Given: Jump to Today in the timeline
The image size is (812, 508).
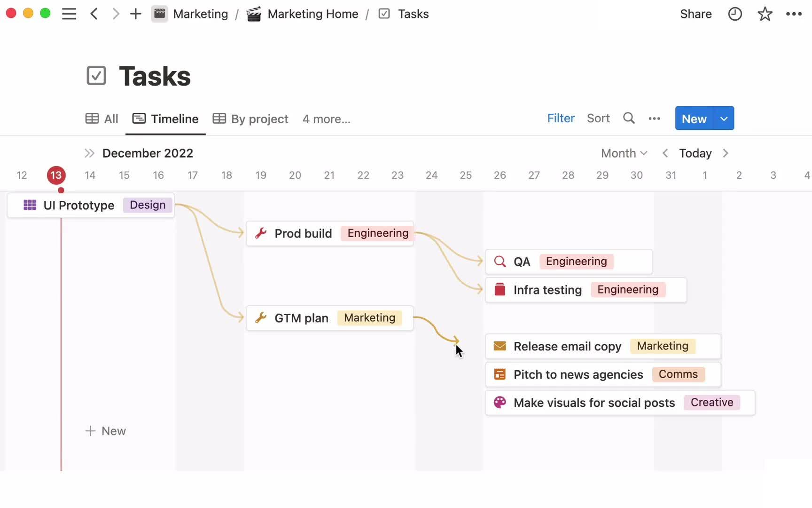Looking at the screenshot, I should tap(695, 153).
